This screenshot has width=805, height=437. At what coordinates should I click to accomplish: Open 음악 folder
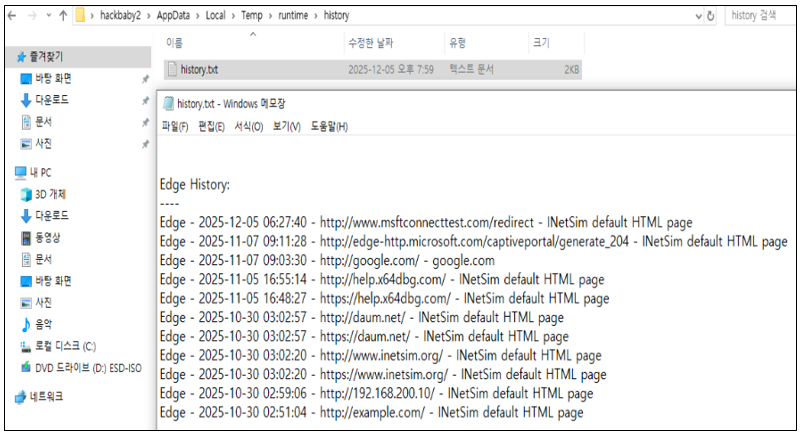click(43, 324)
